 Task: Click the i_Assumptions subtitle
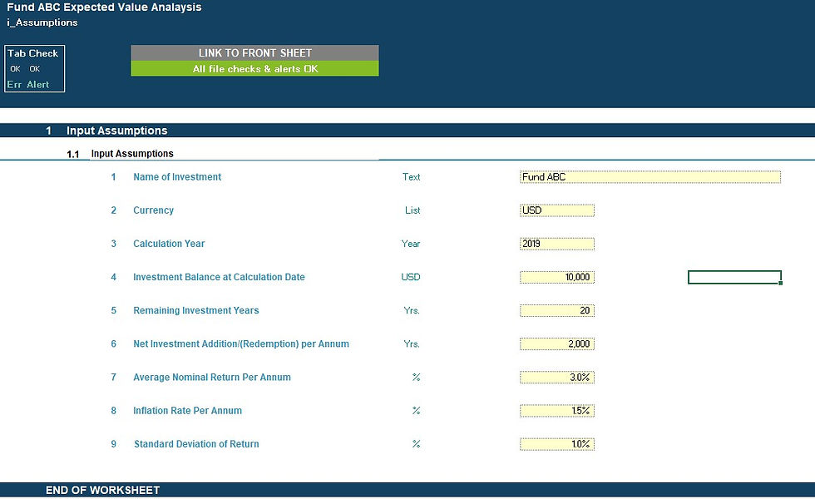coord(42,22)
